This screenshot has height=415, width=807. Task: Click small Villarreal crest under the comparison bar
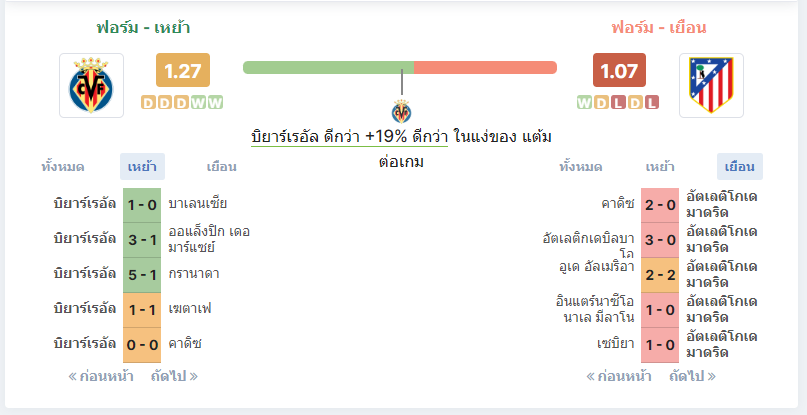click(401, 111)
